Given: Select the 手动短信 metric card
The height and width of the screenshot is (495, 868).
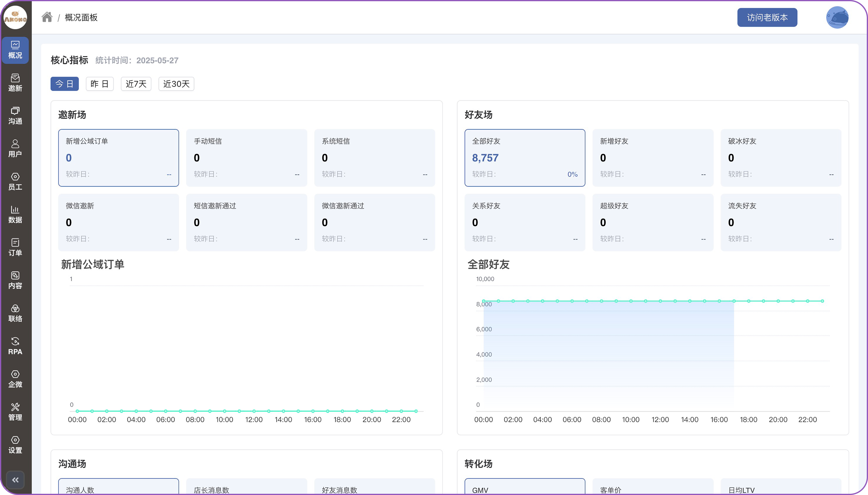Looking at the screenshot, I should point(246,158).
